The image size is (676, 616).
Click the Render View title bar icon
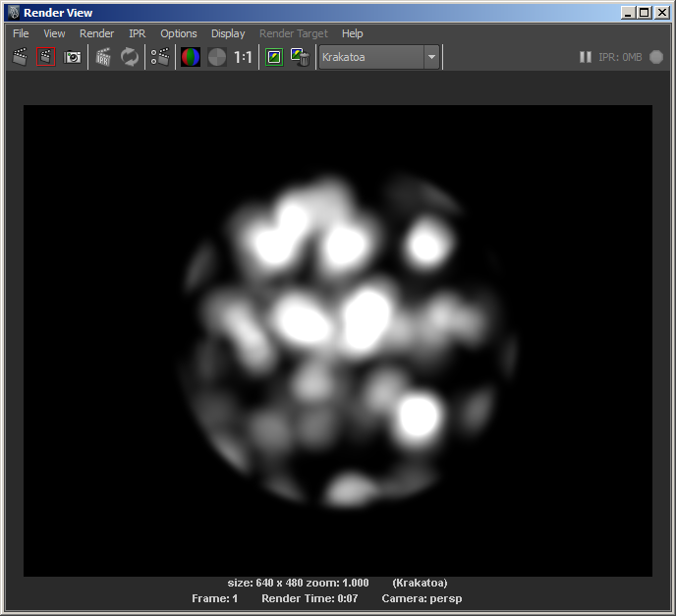click(x=14, y=13)
